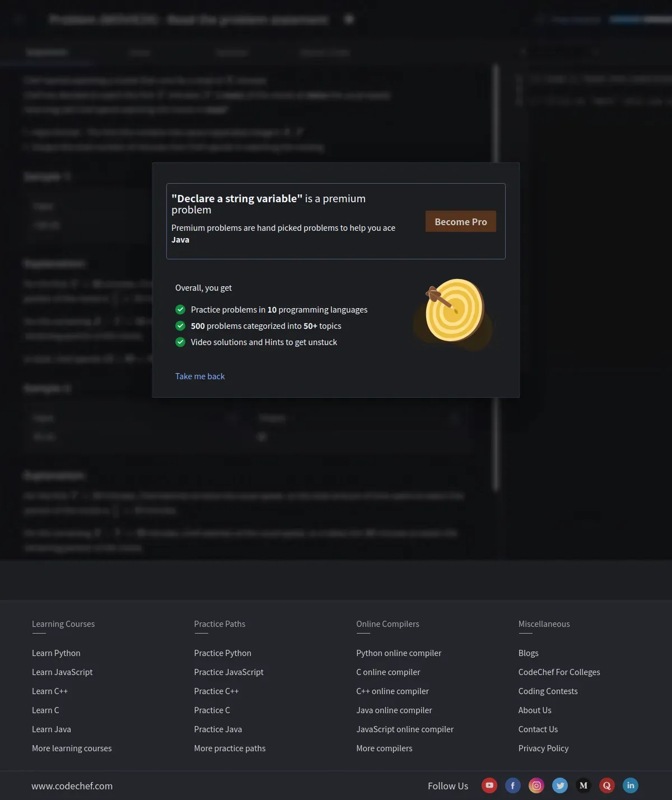Open CodeChef Medium blog icon

[584, 785]
